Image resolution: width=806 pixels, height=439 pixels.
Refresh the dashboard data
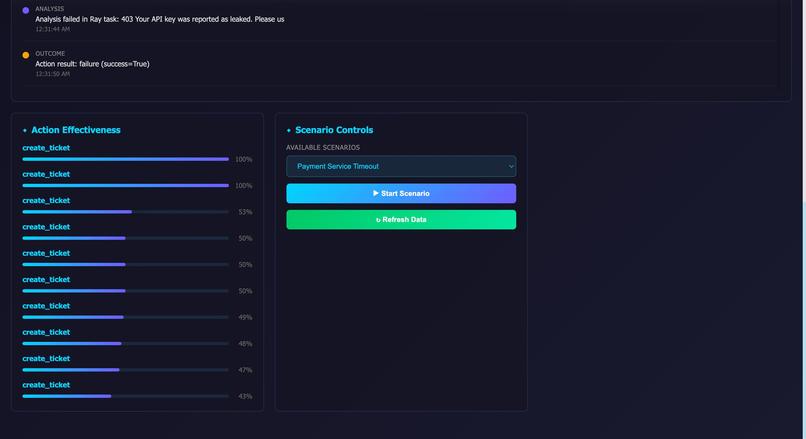coord(401,220)
